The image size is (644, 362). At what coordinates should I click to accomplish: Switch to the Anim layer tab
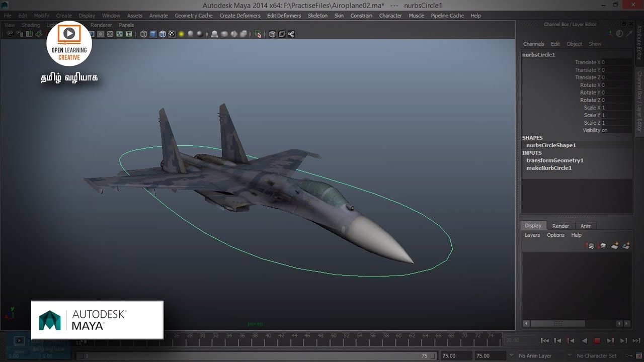[x=586, y=226]
